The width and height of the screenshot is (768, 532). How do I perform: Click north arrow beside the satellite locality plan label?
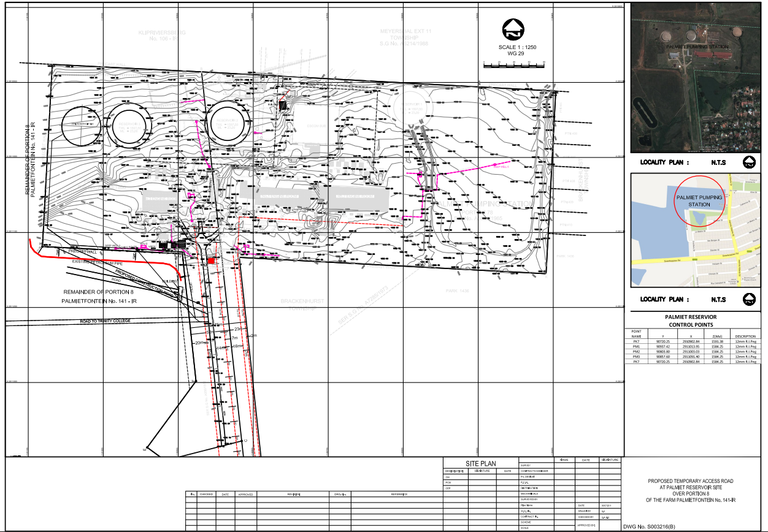pyautogui.click(x=748, y=162)
